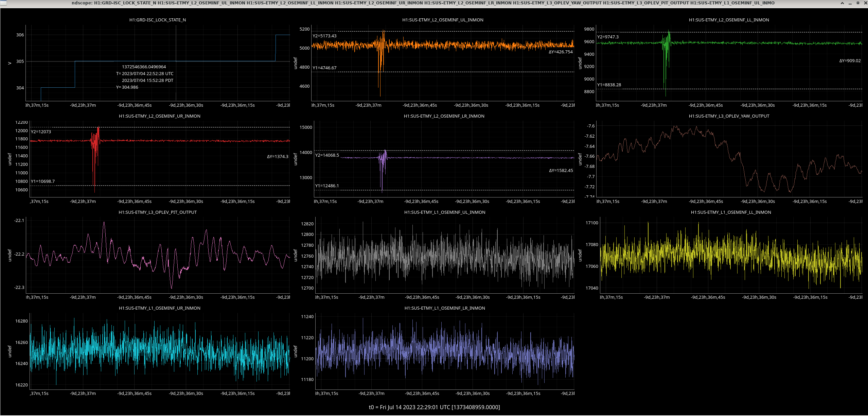
Task: Click the Y2=5173.43 cursor label
Action: tap(324, 36)
